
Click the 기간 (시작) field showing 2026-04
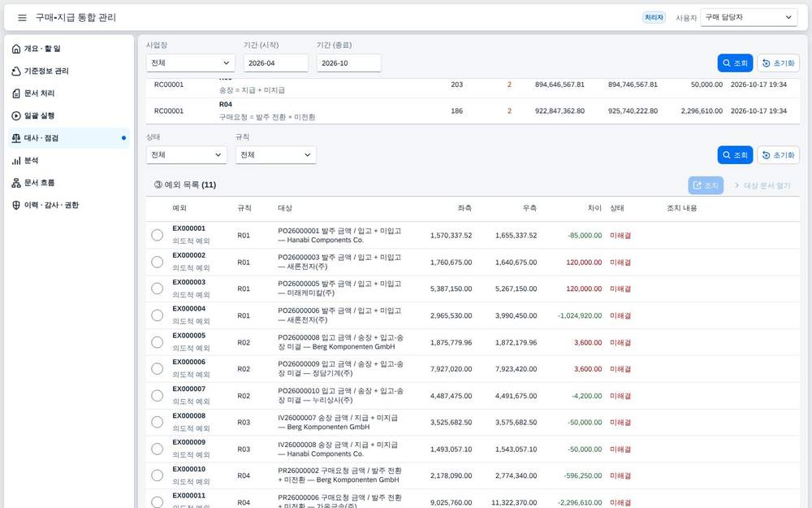tap(275, 63)
